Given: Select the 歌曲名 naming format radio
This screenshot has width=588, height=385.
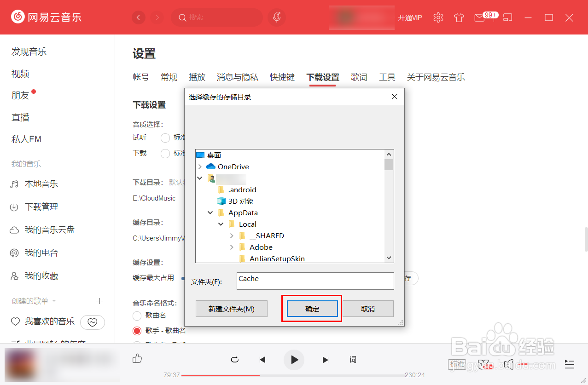Looking at the screenshot, I should click(137, 316).
